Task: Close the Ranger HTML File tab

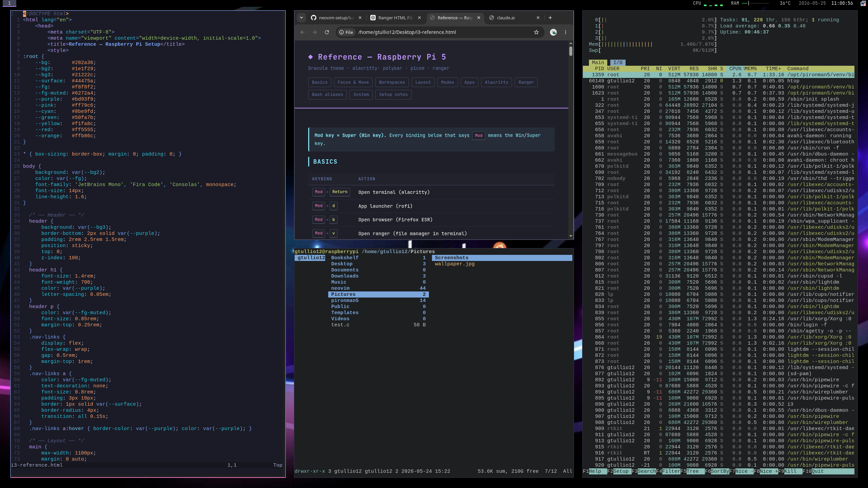Action: pos(419,18)
